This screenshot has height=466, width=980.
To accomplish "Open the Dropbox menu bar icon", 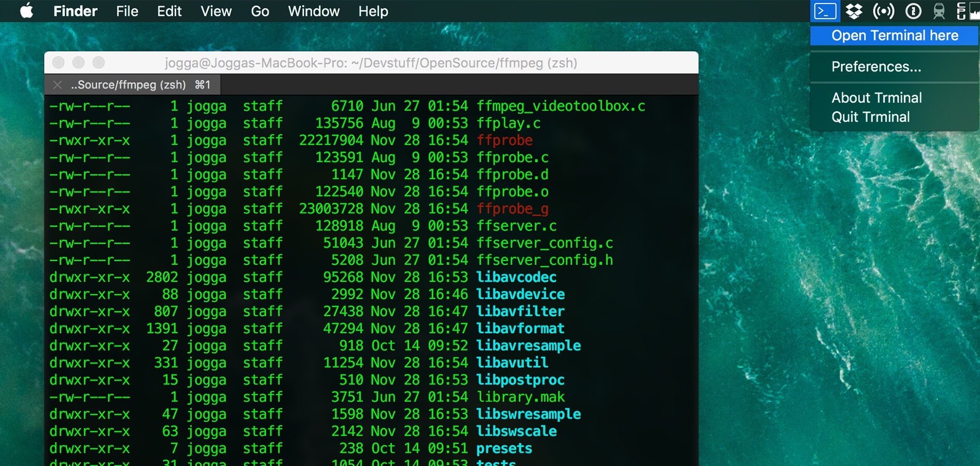I will click(854, 11).
